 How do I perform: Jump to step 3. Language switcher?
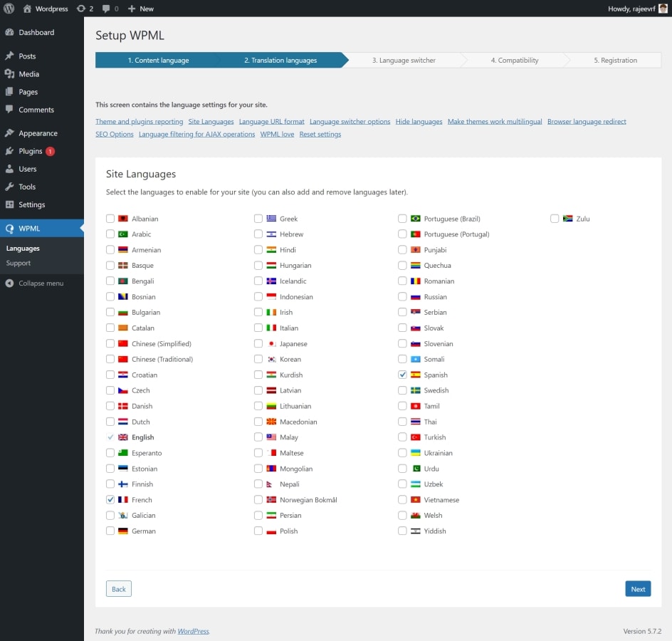coord(404,61)
